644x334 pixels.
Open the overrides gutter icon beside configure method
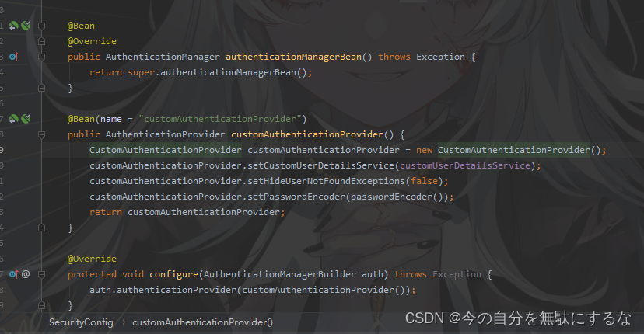[x=13, y=274]
